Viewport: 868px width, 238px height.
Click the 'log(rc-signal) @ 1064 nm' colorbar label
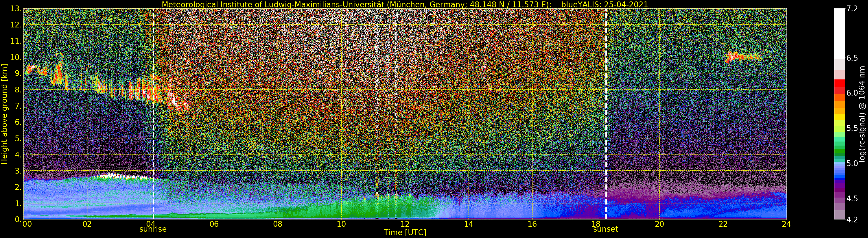click(862, 114)
